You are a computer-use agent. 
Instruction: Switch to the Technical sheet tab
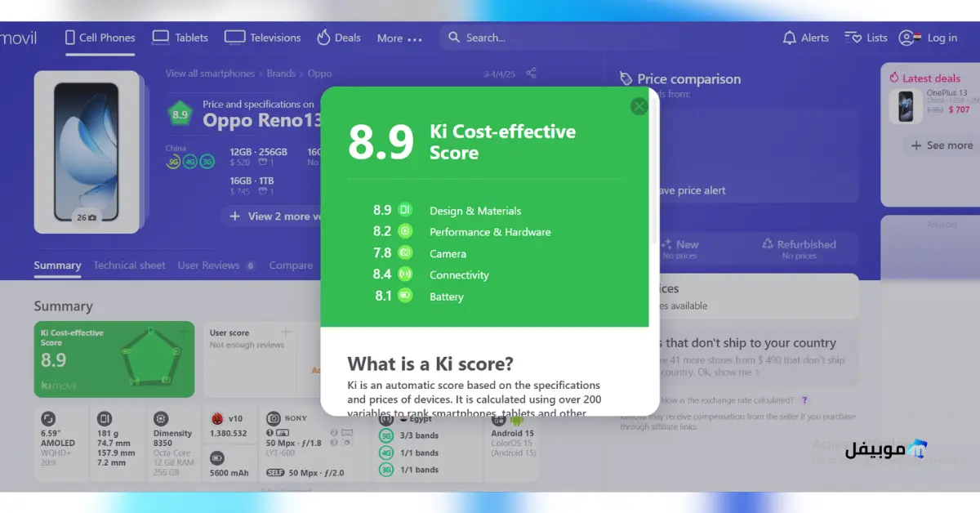[x=129, y=265]
